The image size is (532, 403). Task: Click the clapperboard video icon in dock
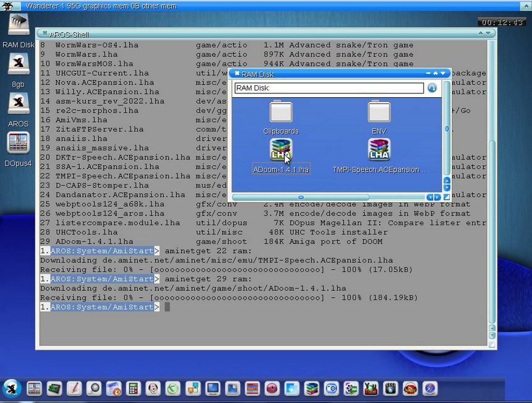tap(390, 389)
